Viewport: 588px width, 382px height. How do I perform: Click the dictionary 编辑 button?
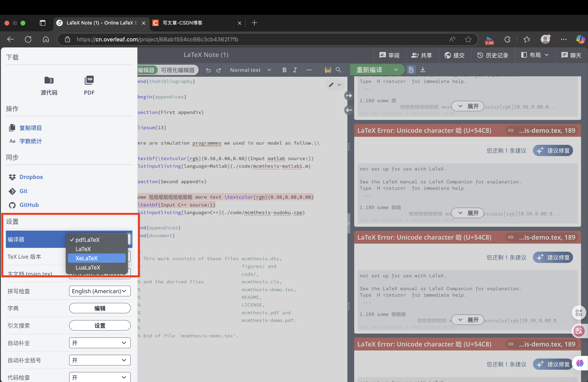100,308
